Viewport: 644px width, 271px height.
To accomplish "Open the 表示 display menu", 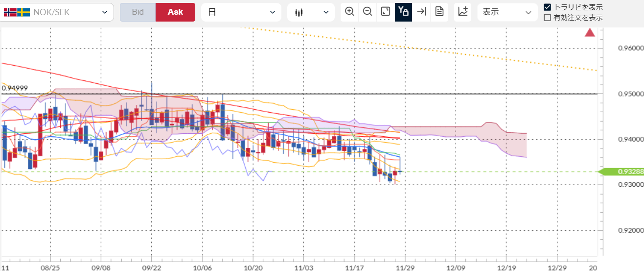I will click(506, 12).
